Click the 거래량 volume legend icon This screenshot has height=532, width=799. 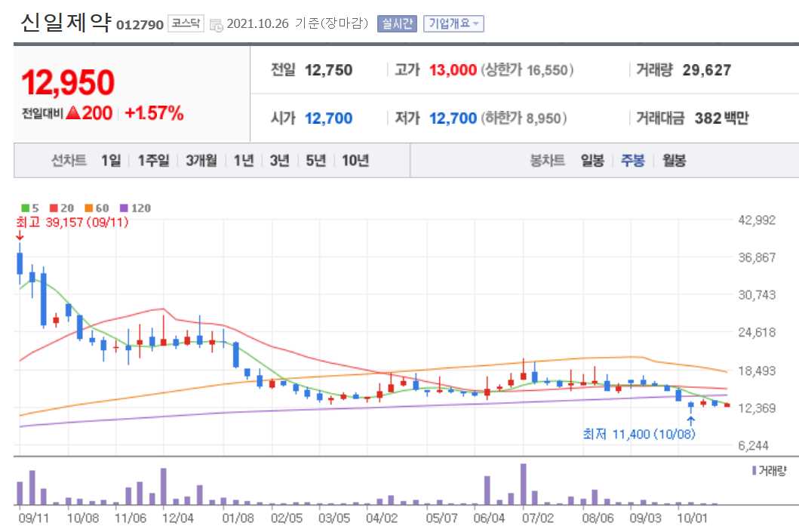click(x=754, y=470)
